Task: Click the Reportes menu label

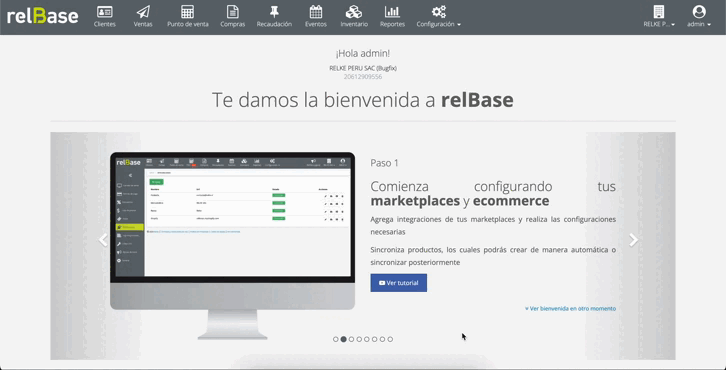Action: (x=392, y=25)
